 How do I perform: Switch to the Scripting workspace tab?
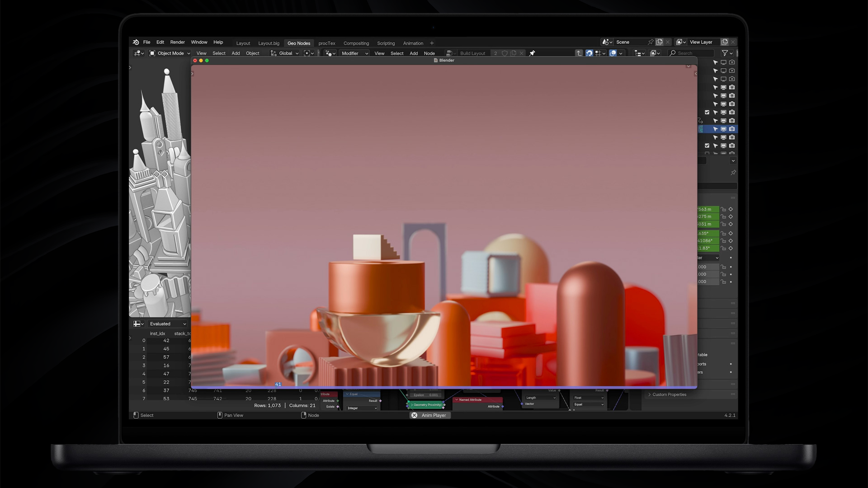point(386,43)
